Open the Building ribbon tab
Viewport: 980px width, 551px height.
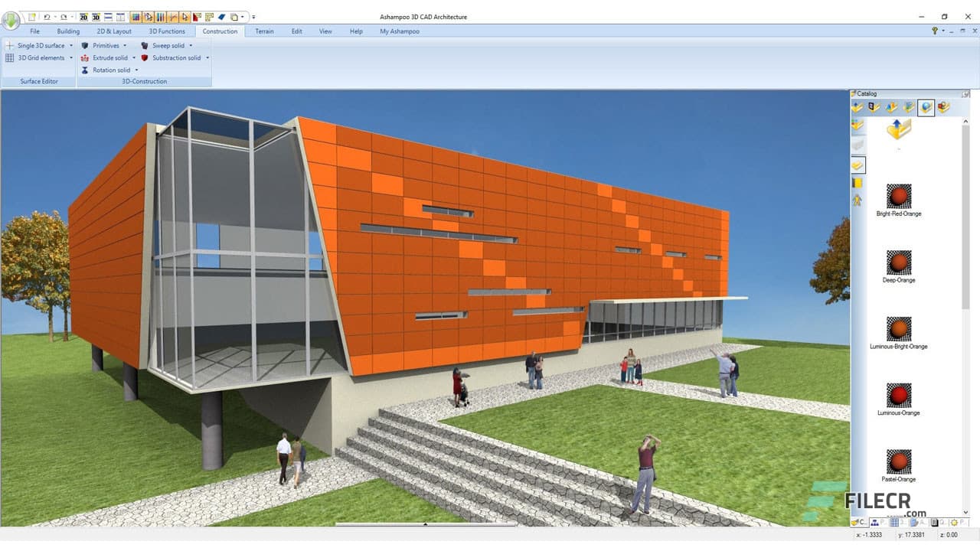click(x=68, y=31)
